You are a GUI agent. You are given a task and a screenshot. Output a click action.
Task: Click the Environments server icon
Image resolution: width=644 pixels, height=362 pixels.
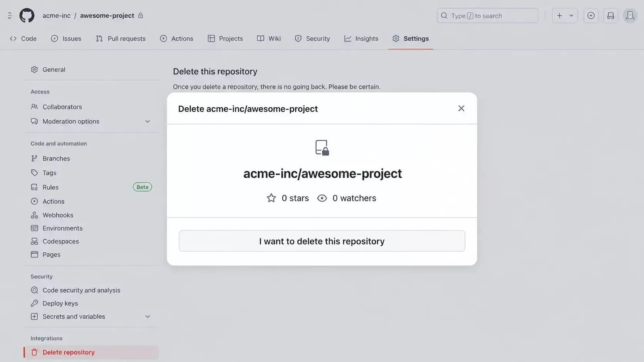(34, 229)
